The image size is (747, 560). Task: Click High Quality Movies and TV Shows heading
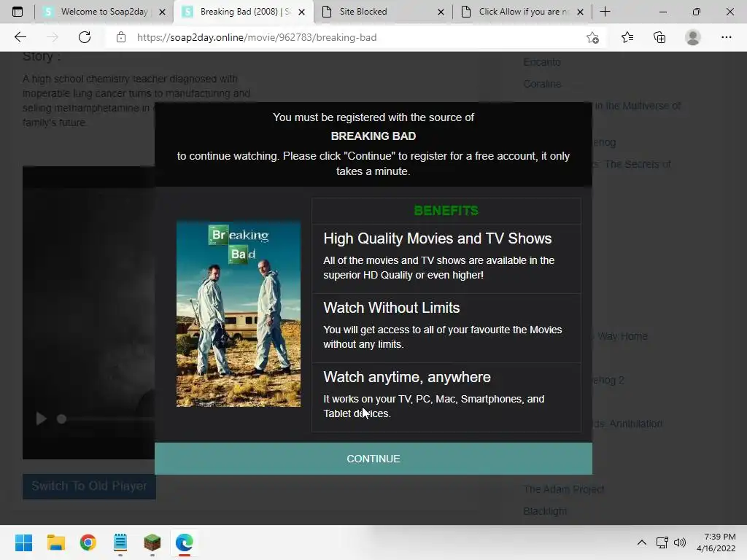click(x=438, y=238)
